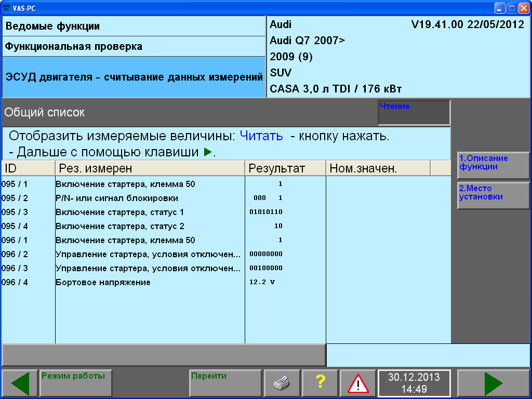Click the ID column header
This screenshot has height=399, width=532.
(28, 168)
